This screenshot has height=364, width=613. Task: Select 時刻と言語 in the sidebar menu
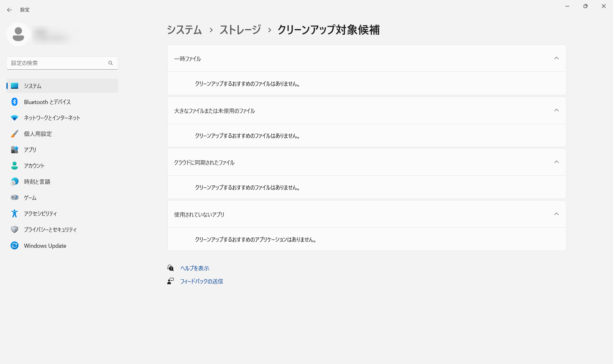click(37, 182)
